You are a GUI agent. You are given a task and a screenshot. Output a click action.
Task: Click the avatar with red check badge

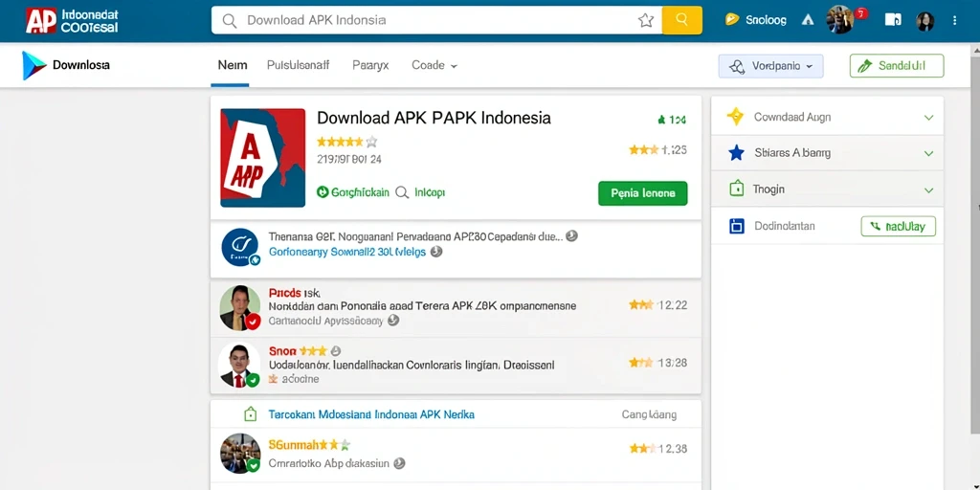click(240, 307)
